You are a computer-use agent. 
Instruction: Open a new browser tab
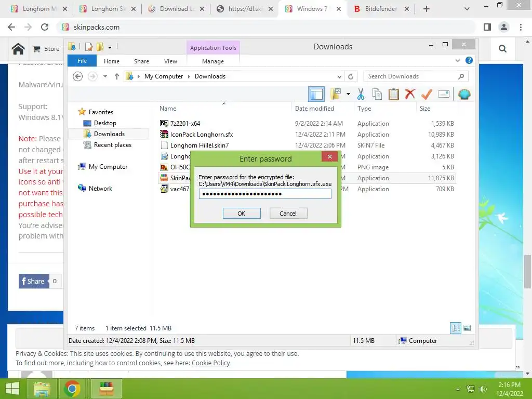427,9
